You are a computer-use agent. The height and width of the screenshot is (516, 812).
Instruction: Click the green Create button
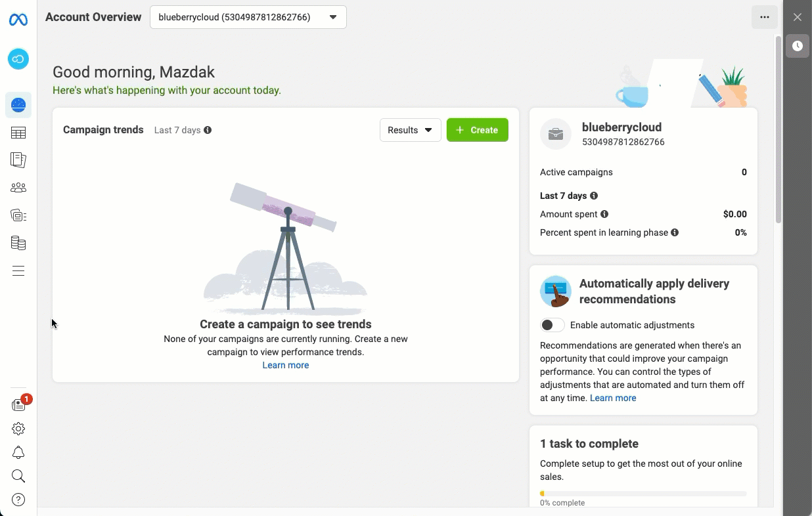[x=477, y=130]
